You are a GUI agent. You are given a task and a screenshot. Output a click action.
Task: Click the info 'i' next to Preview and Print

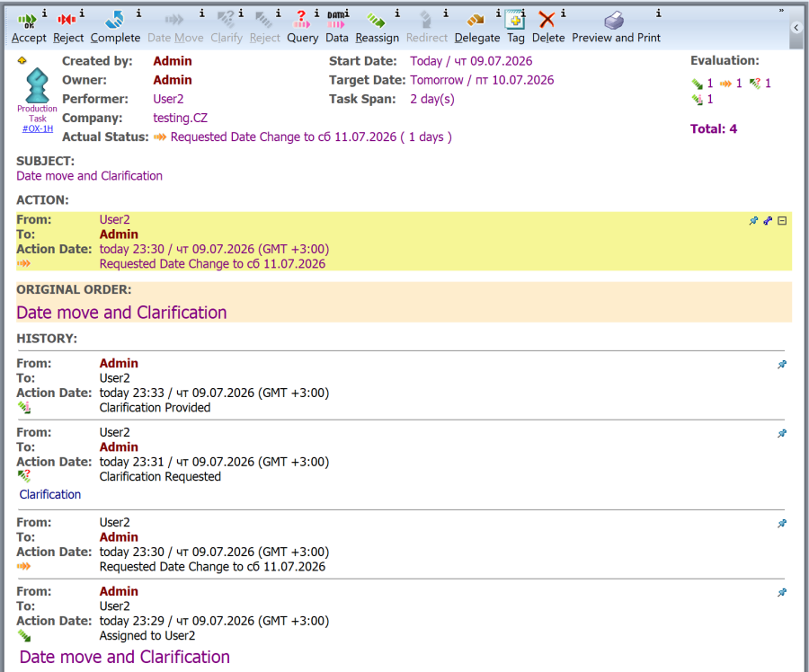pyautogui.click(x=658, y=13)
